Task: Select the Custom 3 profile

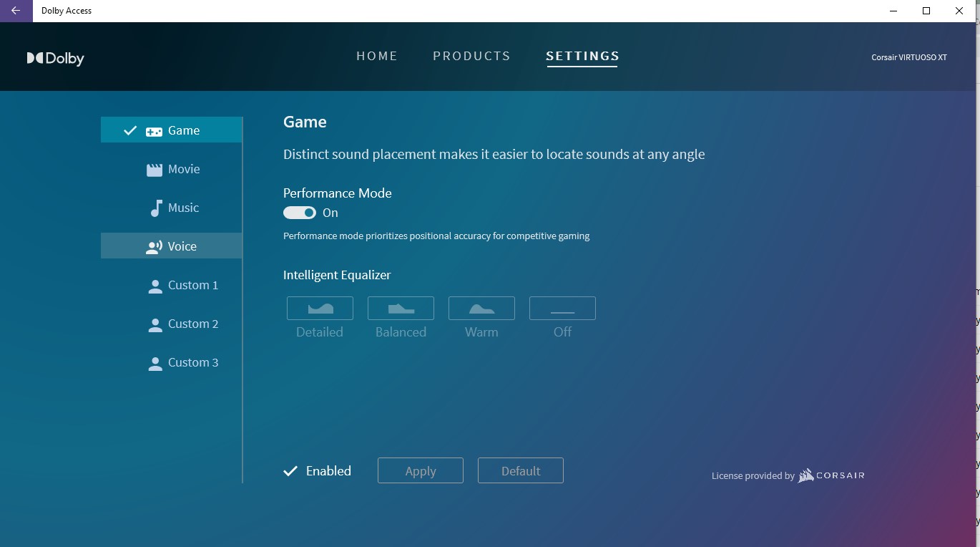Action: pyautogui.click(x=172, y=362)
